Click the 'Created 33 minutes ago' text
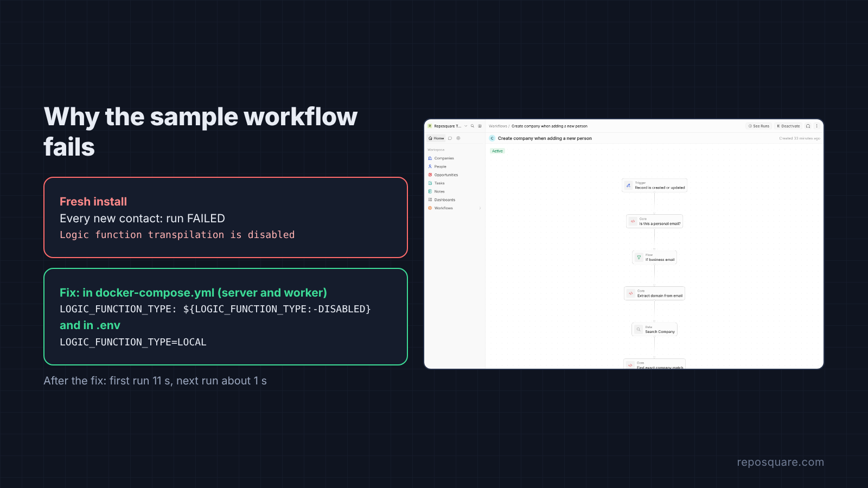The height and width of the screenshot is (488, 868). click(800, 138)
